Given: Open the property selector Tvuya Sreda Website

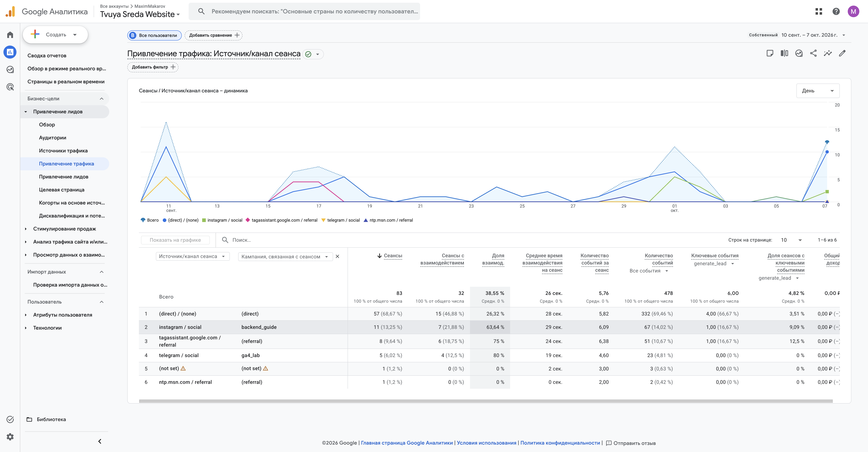Looking at the screenshot, I should click(140, 14).
